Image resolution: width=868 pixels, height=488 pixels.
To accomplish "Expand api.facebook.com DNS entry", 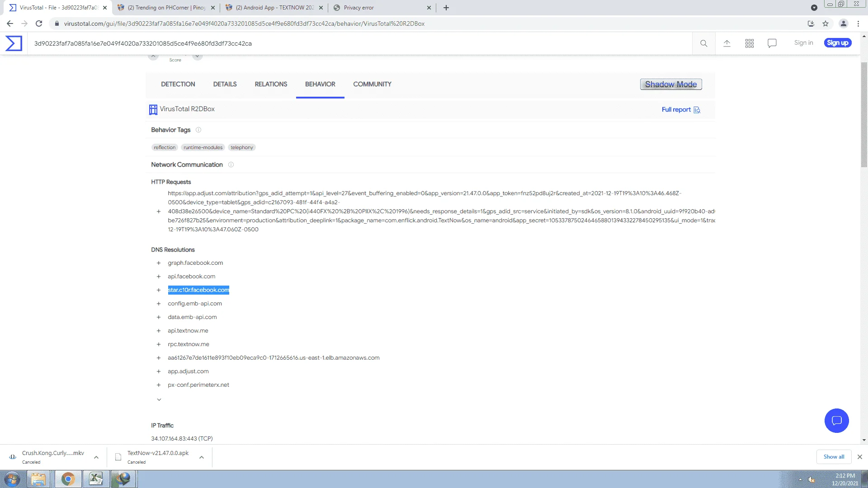I will point(159,277).
